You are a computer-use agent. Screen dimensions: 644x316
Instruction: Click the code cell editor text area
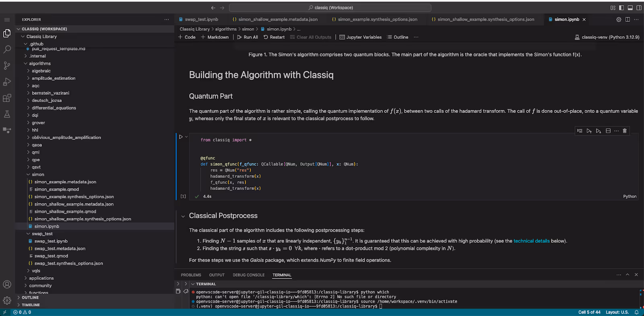(414, 164)
